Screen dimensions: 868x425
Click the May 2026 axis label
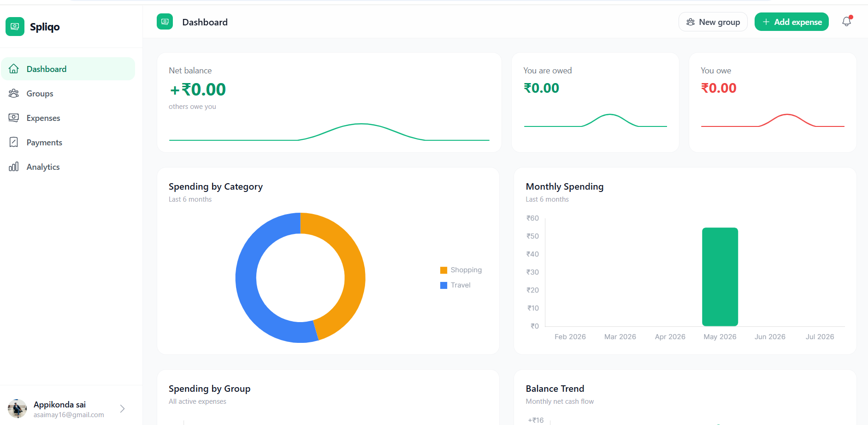(x=720, y=337)
